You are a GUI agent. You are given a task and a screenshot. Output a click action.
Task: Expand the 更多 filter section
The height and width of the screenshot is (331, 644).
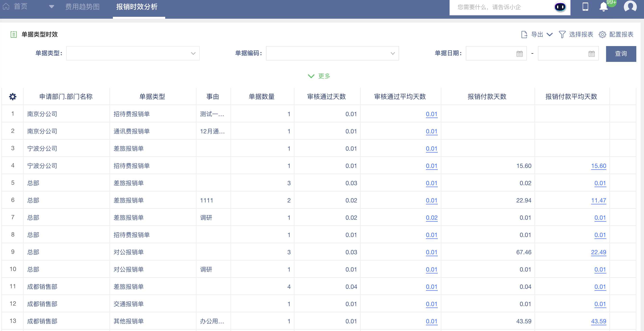click(319, 76)
